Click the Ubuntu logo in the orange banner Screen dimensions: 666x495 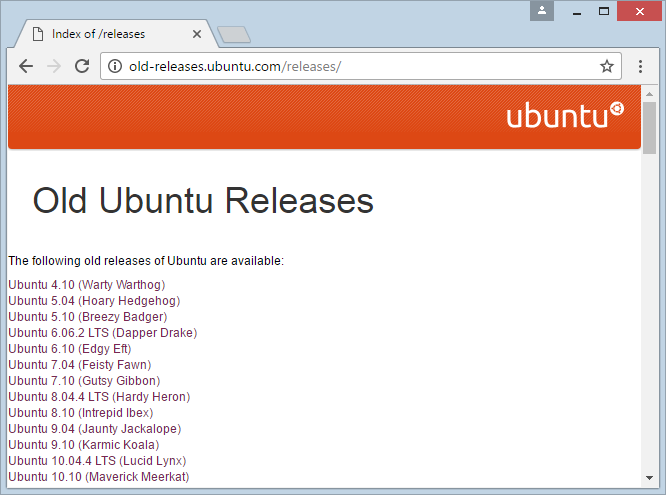coord(565,115)
